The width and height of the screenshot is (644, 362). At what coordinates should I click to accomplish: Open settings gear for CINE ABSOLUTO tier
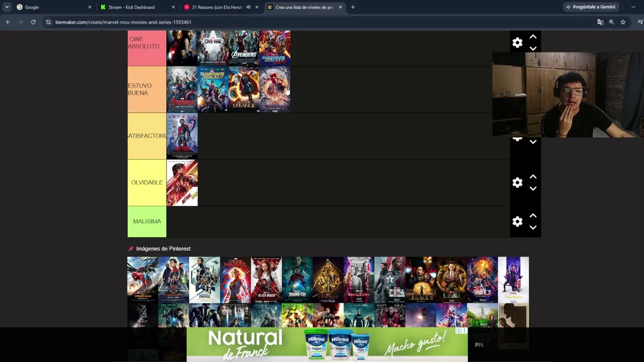point(517,43)
